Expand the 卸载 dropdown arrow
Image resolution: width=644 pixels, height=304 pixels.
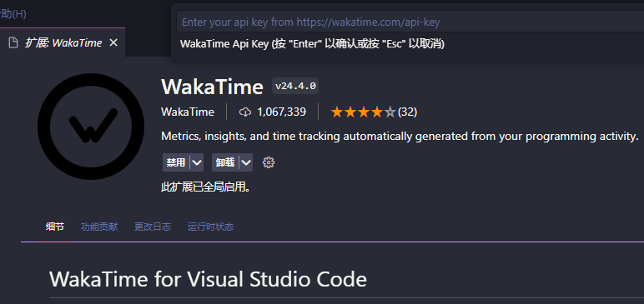[x=246, y=162]
